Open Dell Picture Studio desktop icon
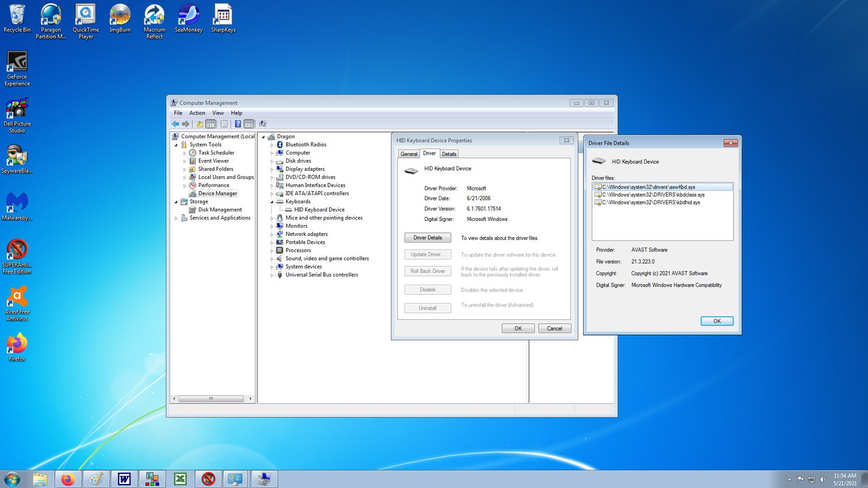This screenshot has height=488, width=868. 17,115
